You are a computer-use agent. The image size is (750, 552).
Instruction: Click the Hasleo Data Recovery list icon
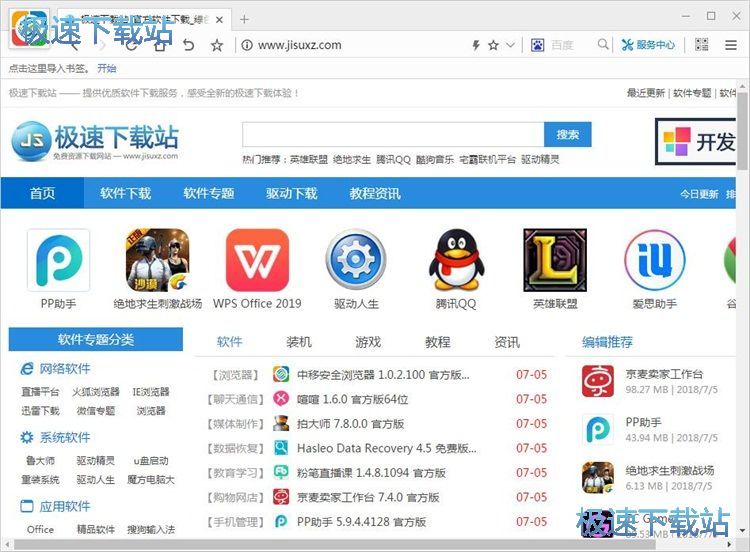[281, 448]
